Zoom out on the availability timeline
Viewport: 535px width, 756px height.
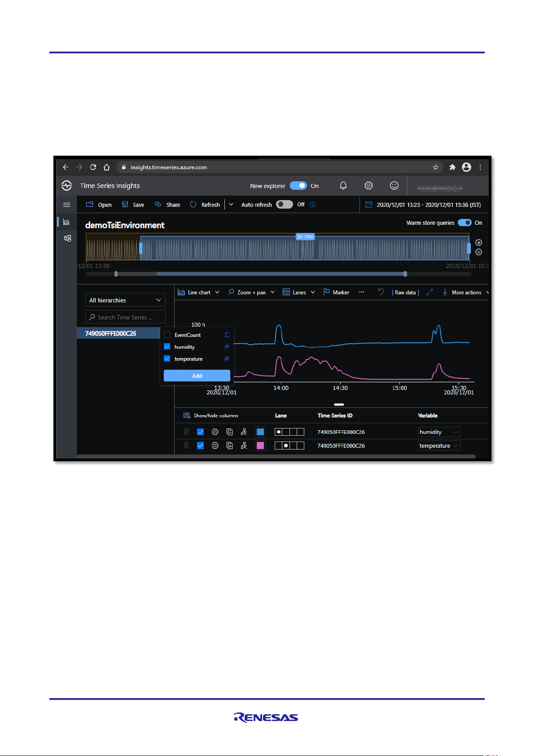click(x=478, y=252)
